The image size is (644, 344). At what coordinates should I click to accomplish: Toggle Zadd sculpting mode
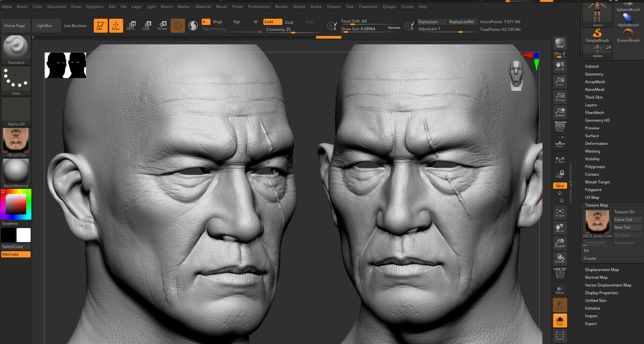coord(272,21)
